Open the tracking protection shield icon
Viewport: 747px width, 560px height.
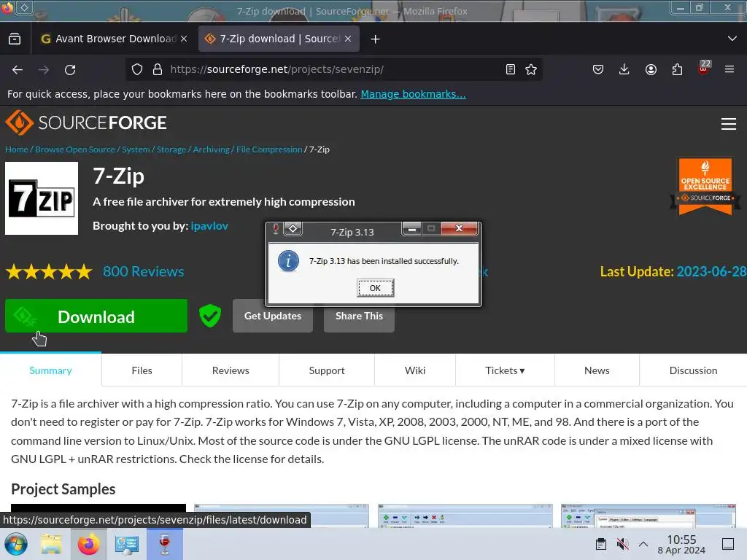coord(137,69)
